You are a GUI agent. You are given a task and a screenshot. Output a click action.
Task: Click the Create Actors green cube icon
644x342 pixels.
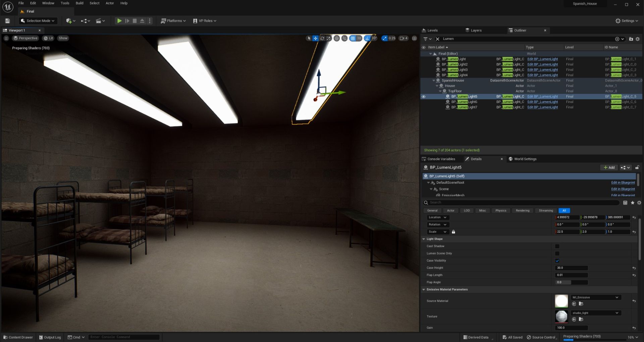coord(69,20)
